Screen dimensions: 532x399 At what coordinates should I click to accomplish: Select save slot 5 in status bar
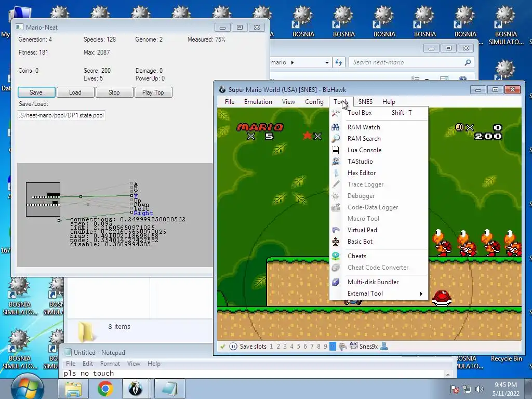[299, 347]
